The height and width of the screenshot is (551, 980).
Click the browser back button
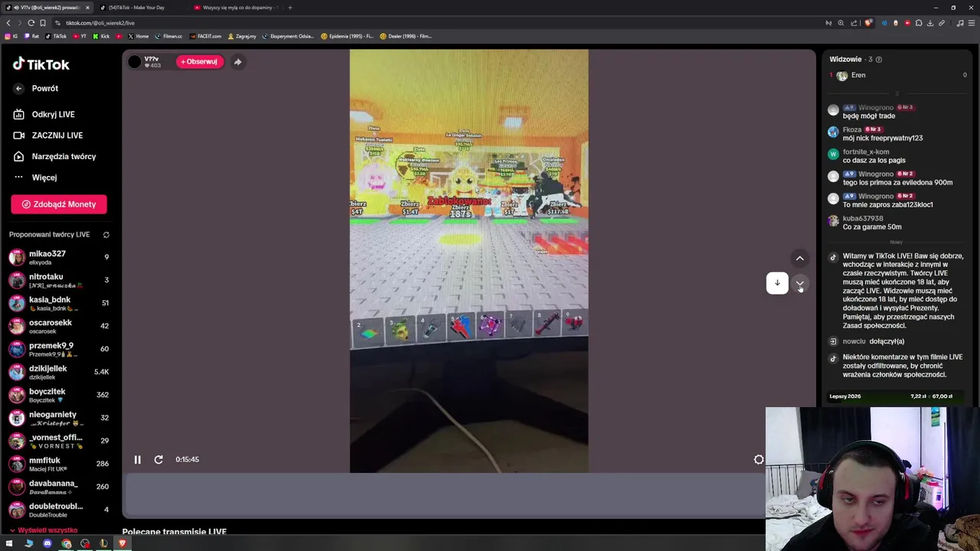(x=8, y=23)
